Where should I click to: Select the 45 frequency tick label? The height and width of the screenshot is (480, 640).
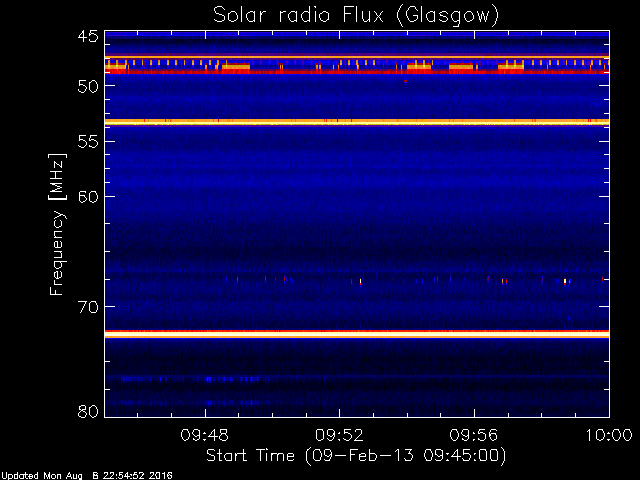pos(88,36)
